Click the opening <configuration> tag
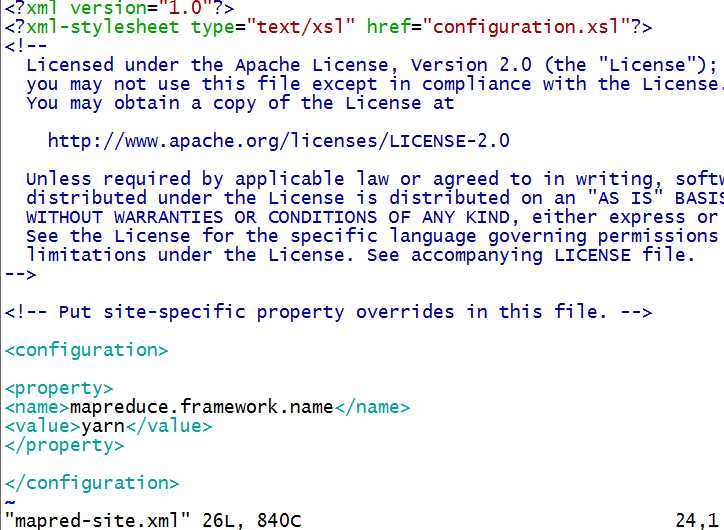 tap(86, 350)
